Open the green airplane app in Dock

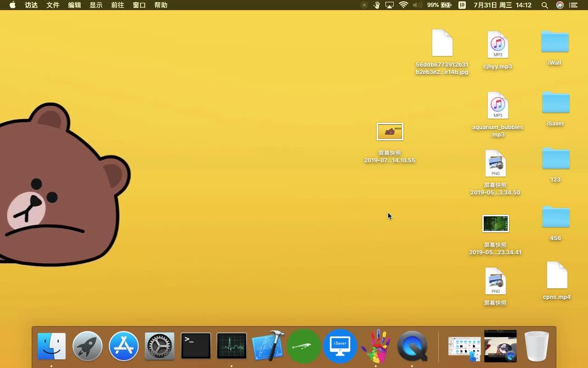click(x=304, y=346)
